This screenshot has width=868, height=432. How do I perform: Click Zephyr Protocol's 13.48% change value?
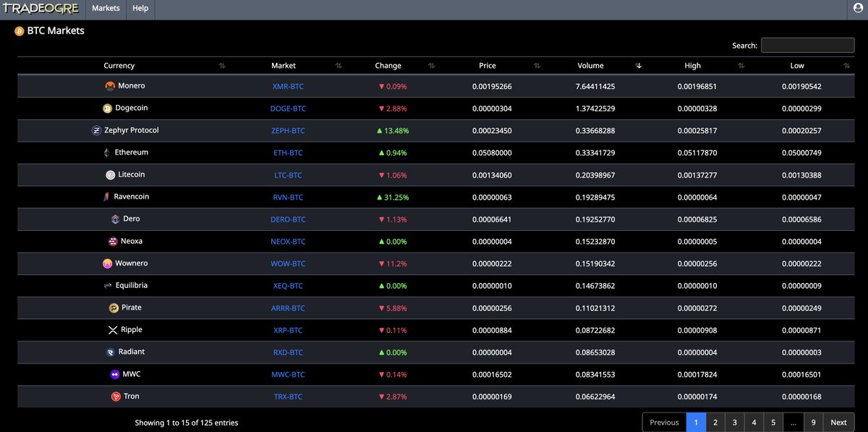(x=393, y=131)
